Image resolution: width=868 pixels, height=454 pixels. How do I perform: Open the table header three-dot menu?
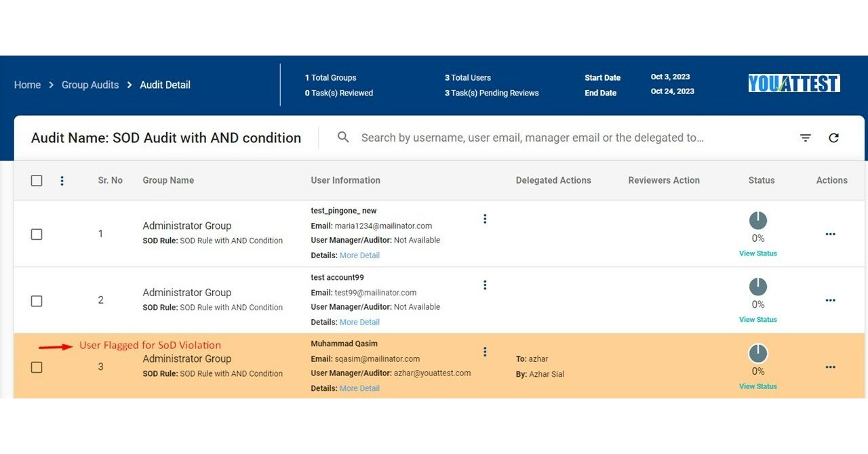[x=62, y=180]
